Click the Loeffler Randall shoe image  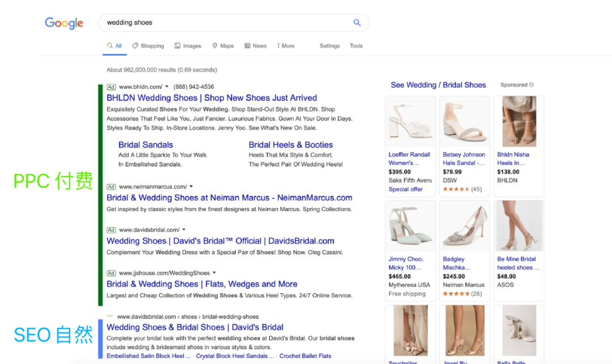410,122
